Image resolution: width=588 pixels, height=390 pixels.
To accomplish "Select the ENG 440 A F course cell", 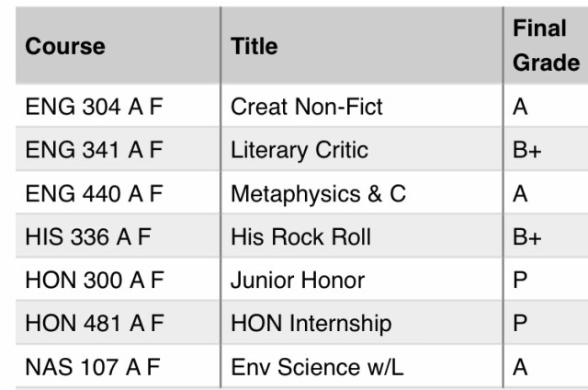I will click(94, 194).
